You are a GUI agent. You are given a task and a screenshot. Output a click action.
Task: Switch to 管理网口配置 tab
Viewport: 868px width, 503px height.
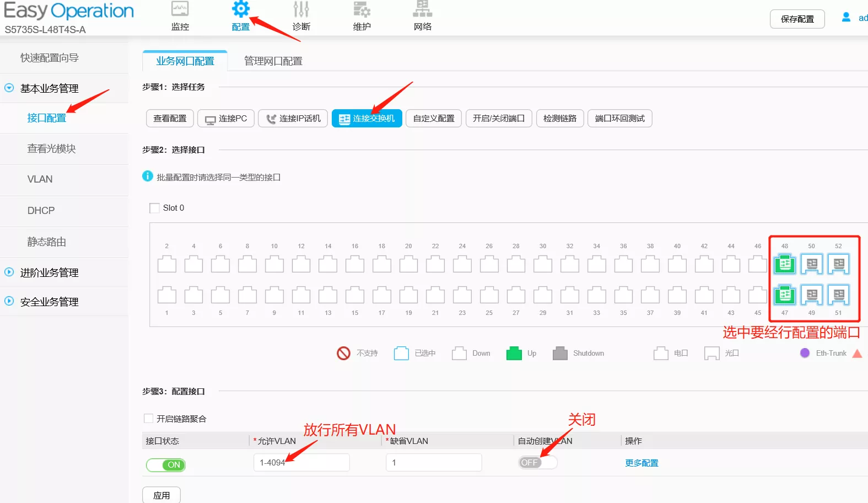273,61
